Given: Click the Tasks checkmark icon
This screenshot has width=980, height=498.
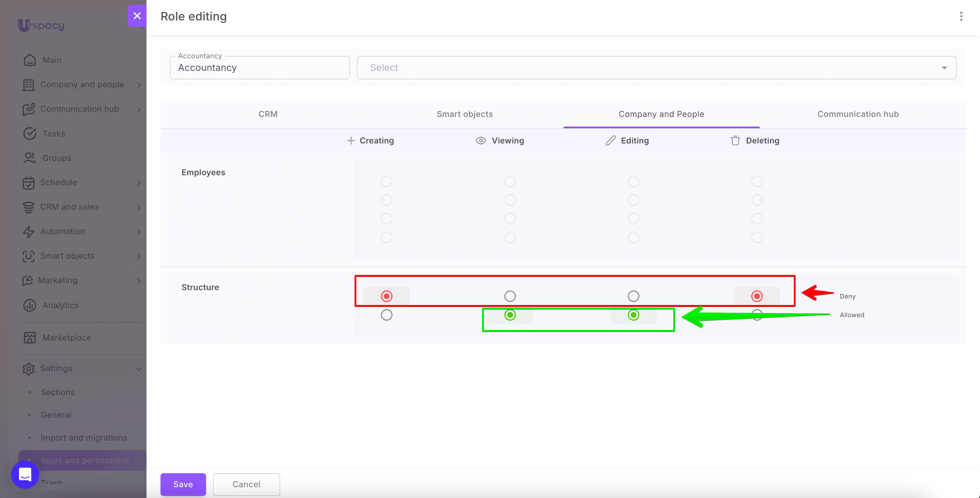Looking at the screenshot, I should 30,134.
